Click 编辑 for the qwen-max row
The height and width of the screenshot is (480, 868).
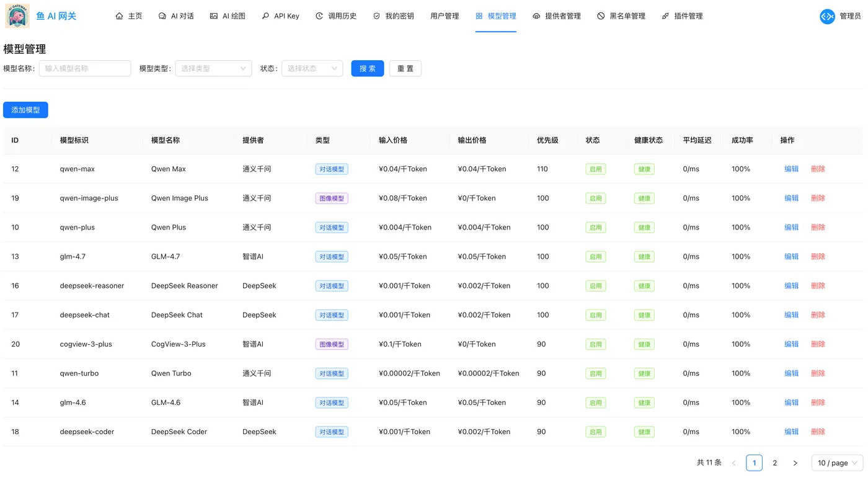click(x=792, y=169)
